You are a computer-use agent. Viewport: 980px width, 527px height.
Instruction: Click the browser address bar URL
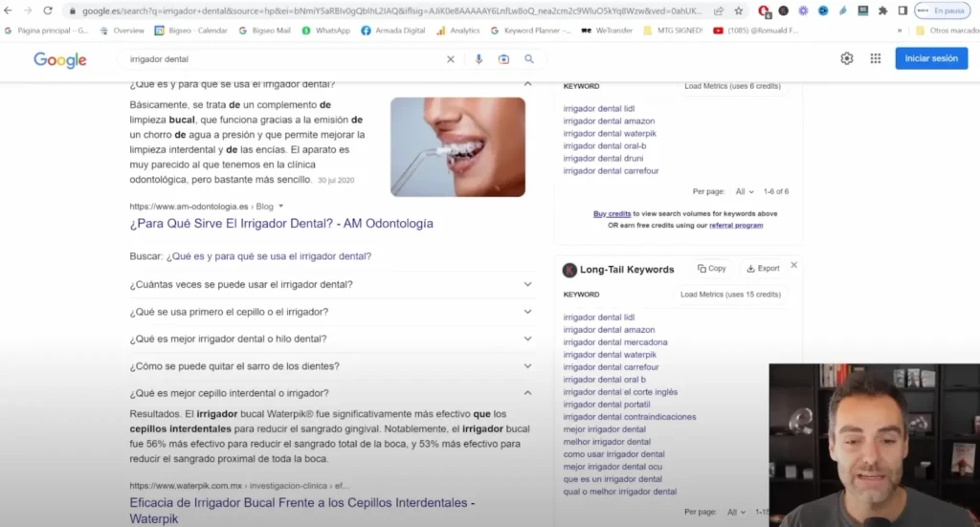coord(391,11)
